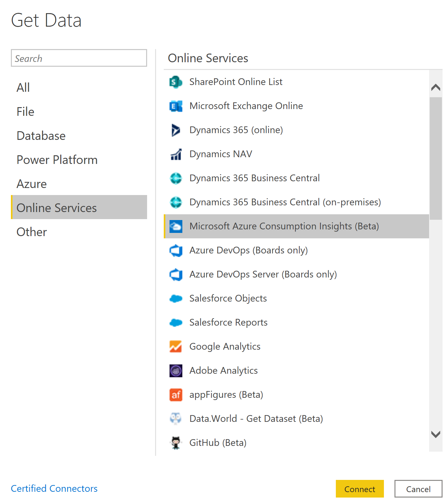Choose Azure DevOps (Boards only) label
Image resolution: width=448 pixels, height=503 pixels.
249,250
